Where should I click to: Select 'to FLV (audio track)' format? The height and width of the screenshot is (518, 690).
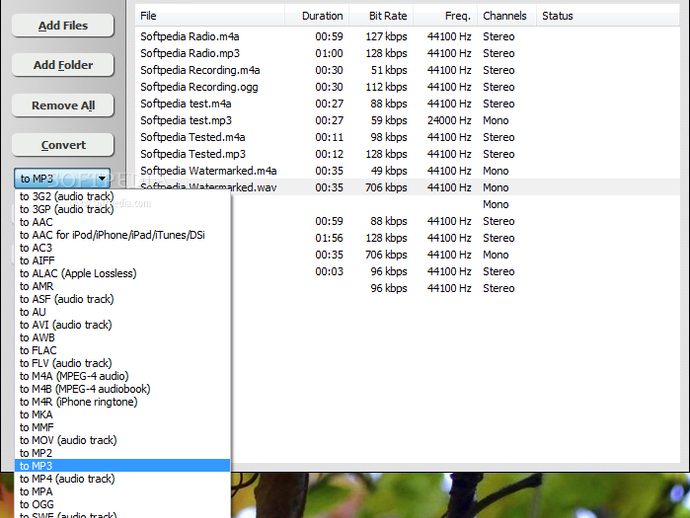122,363
